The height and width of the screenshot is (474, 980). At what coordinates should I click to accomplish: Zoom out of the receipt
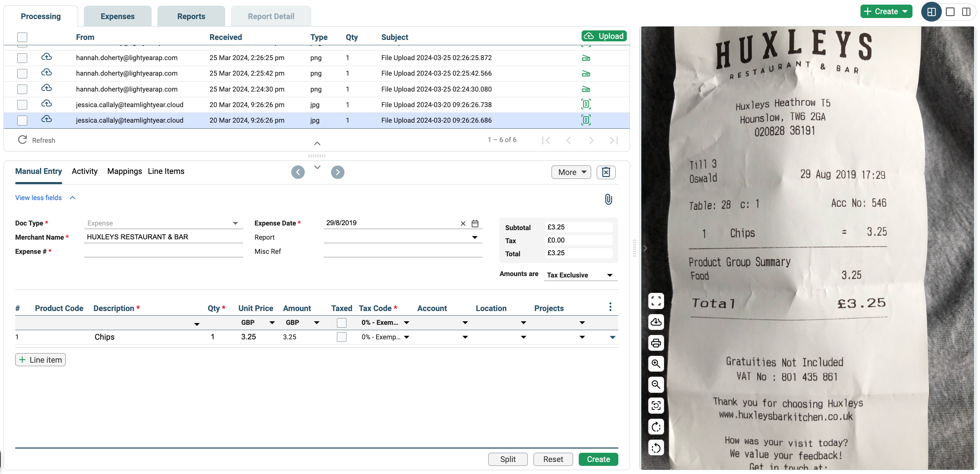pos(656,385)
